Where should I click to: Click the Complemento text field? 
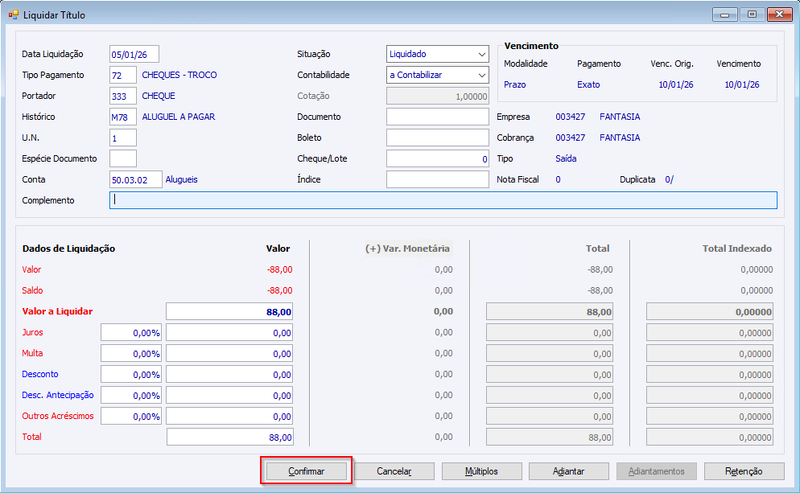click(x=443, y=200)
